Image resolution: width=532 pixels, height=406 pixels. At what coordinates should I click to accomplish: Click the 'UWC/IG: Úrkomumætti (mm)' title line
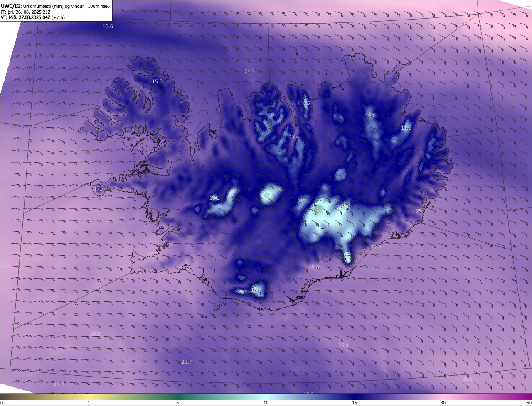[x=55, y=6]
